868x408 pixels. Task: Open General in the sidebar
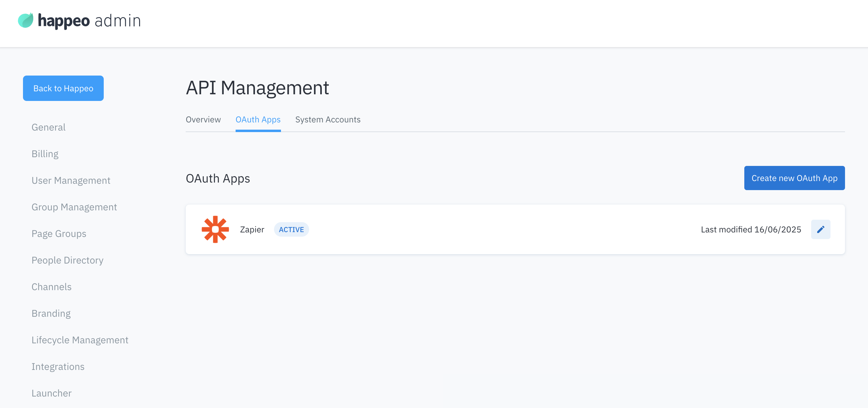click(x=48, y=127)
